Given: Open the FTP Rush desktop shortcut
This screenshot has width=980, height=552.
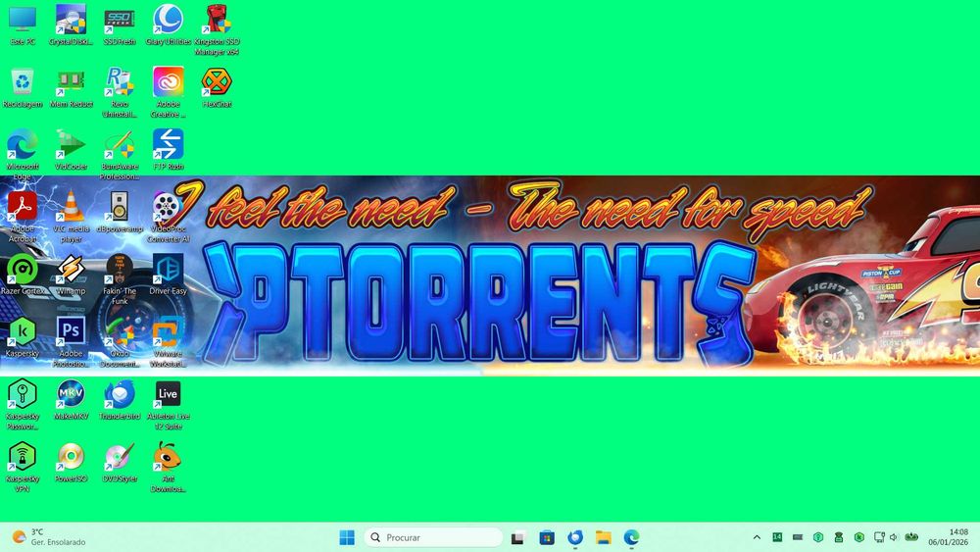Looking at the screenshot, I should pyautogui.click(x=169, y=150).
